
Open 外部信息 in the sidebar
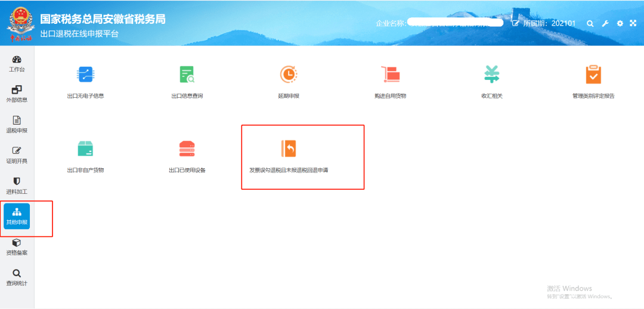[x=17, y=94]
